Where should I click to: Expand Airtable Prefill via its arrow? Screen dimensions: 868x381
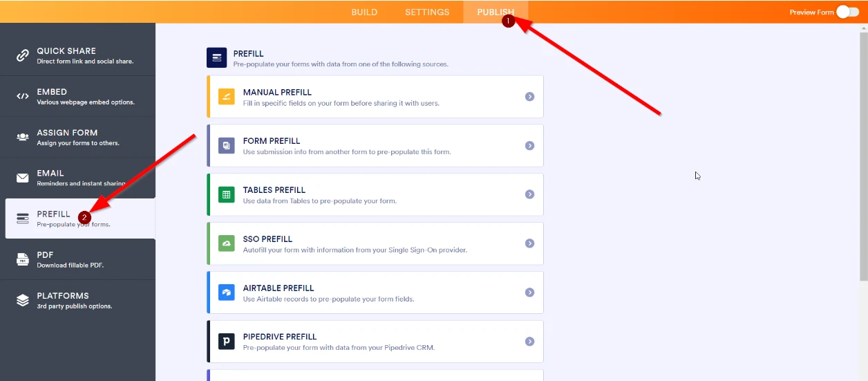click(529, 292)
